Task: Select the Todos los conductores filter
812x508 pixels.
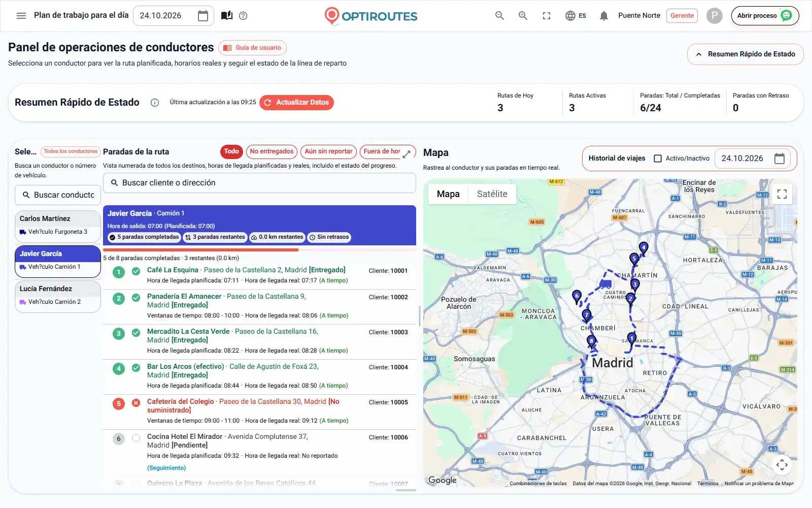Action: (71, 151)
